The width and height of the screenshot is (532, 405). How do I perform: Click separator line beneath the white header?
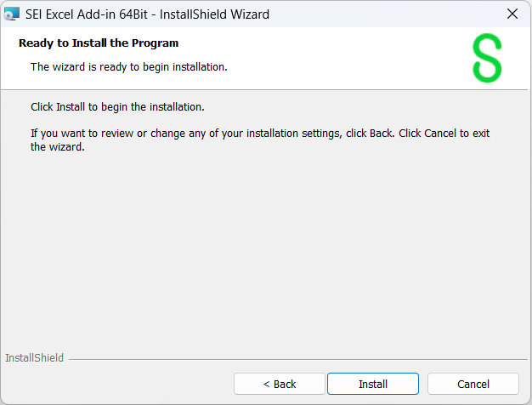click(x=265, y=89)
